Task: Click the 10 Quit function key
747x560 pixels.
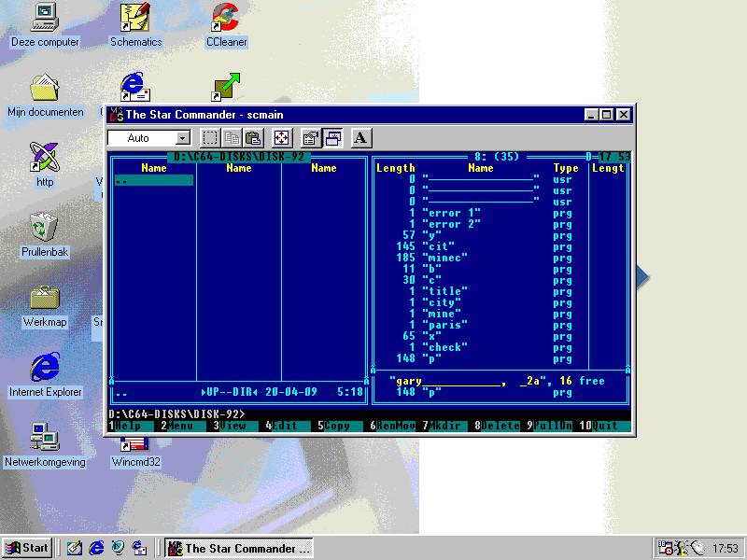Action: [604, 426]
